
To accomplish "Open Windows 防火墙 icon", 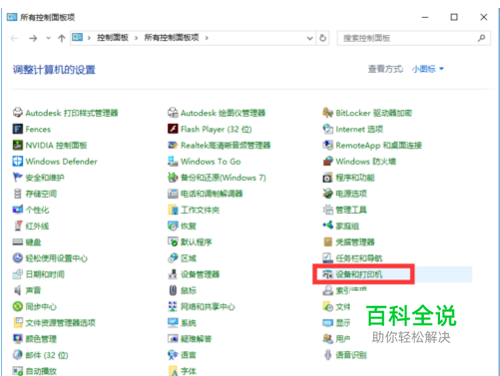I will 328,161.
